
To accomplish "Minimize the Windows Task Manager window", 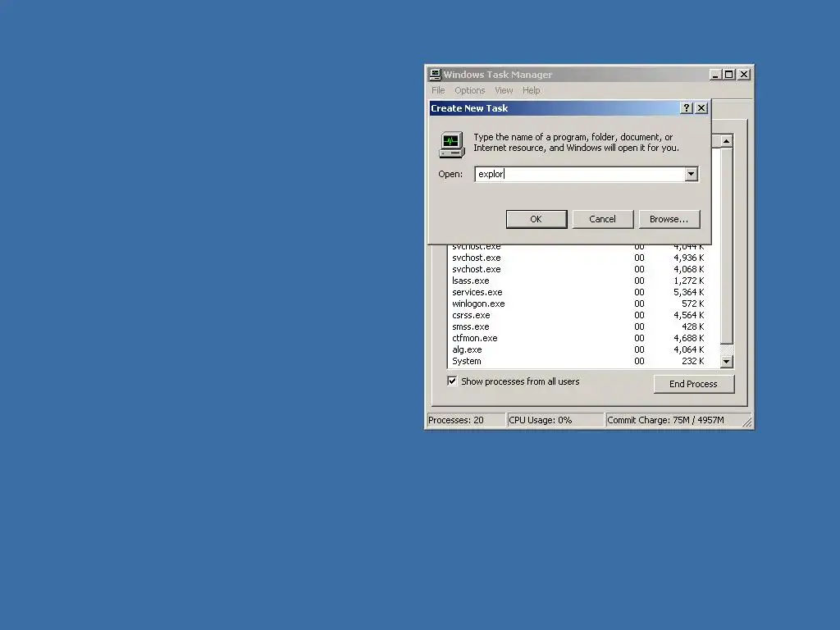I will pyautogui.click(x=715, y=75).
